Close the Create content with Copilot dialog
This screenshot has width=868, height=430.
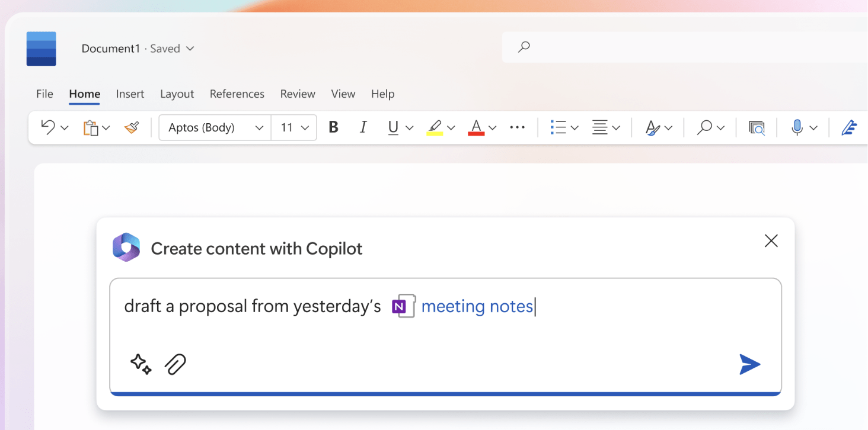click(771, 240)
